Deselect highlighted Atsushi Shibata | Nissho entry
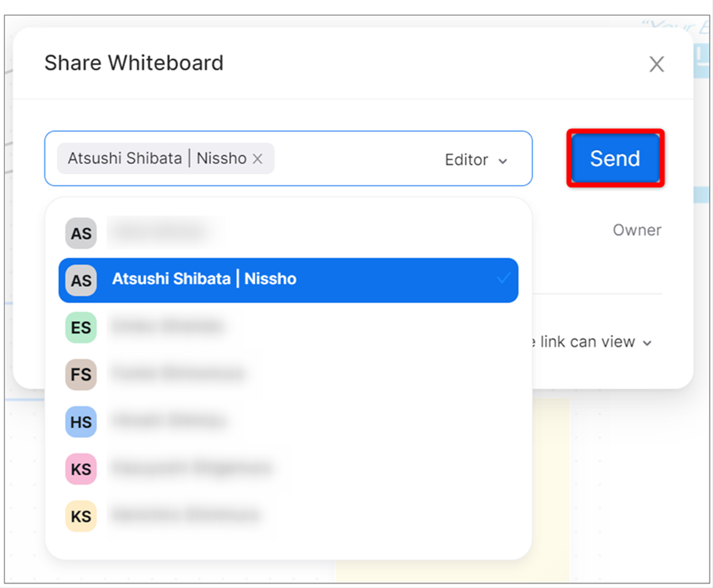The image size is (713, 588). click(288, 280)
